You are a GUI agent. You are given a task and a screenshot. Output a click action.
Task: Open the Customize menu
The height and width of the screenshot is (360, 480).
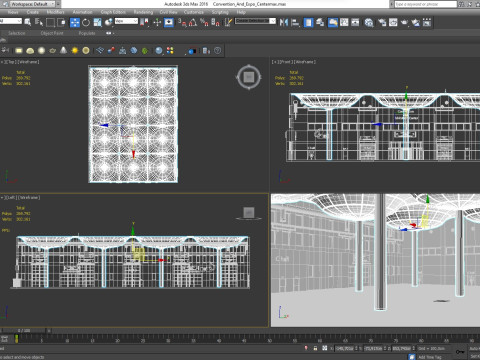click(194, 12)
